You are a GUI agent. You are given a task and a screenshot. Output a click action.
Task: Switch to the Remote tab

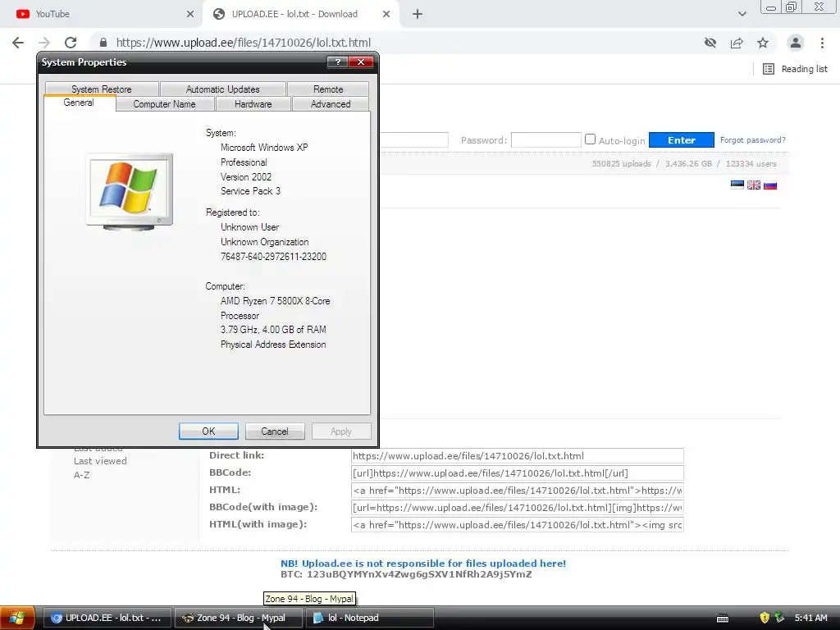point(328,89)
